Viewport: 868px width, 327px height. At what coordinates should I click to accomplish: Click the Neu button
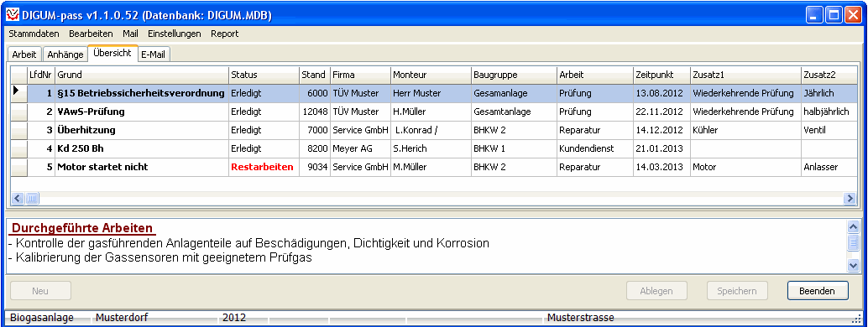pyautogui.click(x=40, y=290)
